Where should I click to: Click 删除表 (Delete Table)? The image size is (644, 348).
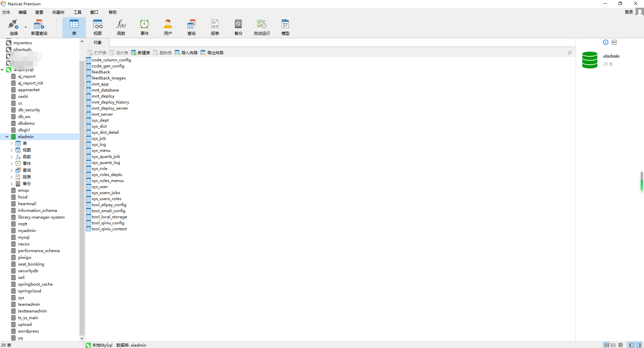pyautogui.click(x=162, y=53)
